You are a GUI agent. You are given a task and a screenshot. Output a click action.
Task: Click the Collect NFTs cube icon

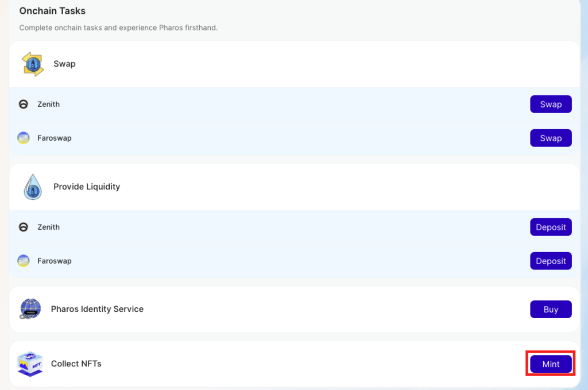click(x=30, y=364)
